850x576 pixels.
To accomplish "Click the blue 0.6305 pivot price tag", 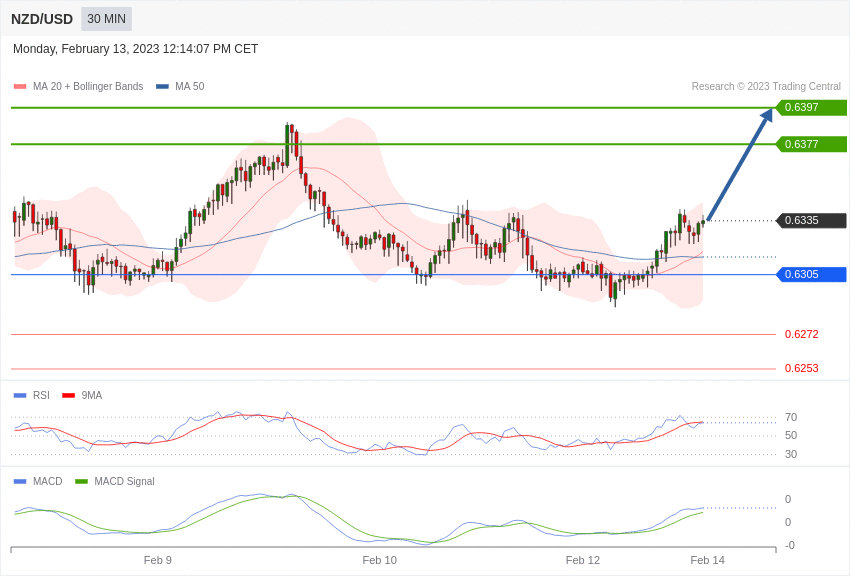I will (812, 274).
